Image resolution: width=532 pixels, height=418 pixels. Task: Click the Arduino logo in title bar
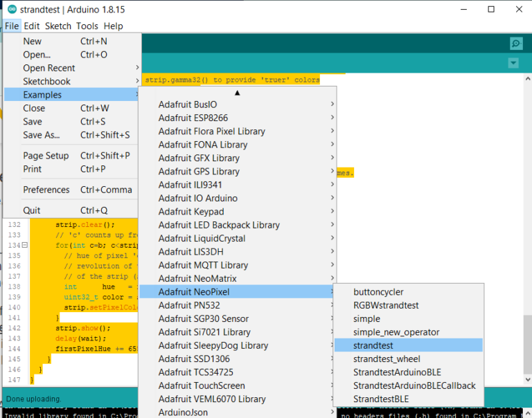(12, 10)
